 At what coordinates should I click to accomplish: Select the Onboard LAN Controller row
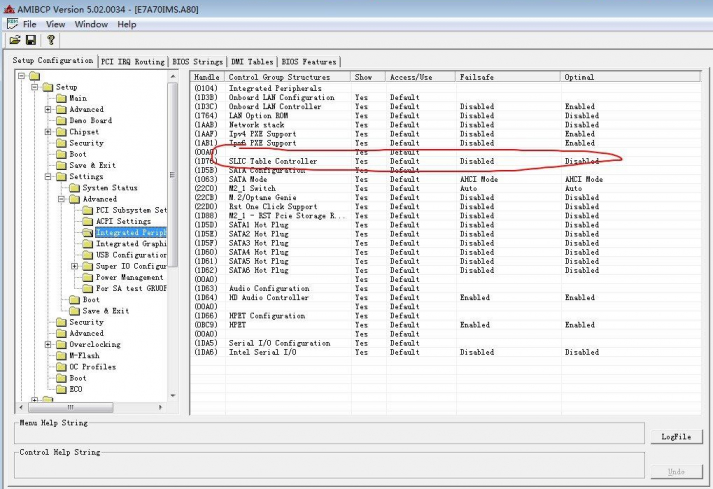446,106
